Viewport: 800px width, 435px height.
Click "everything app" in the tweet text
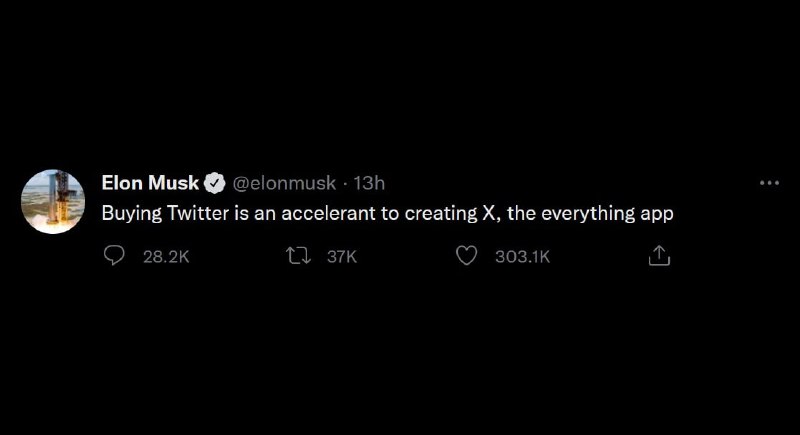[x=607, y=214]
